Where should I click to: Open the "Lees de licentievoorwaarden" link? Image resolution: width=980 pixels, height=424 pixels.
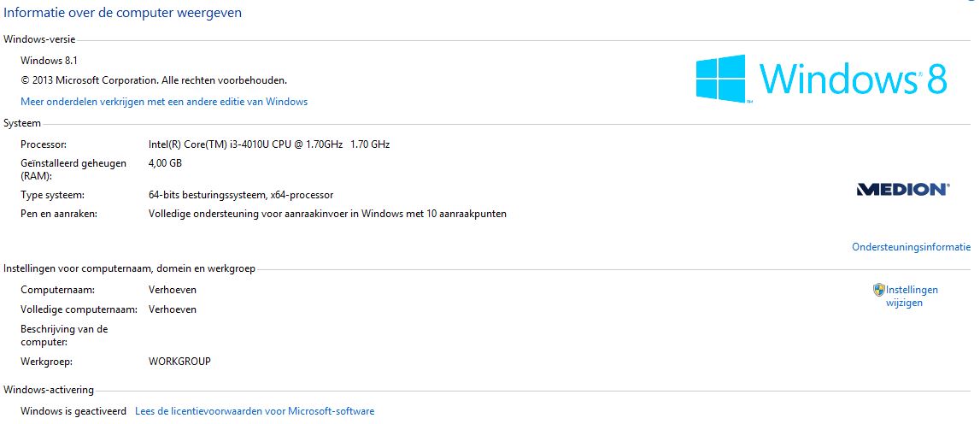(x=255, y=411)
